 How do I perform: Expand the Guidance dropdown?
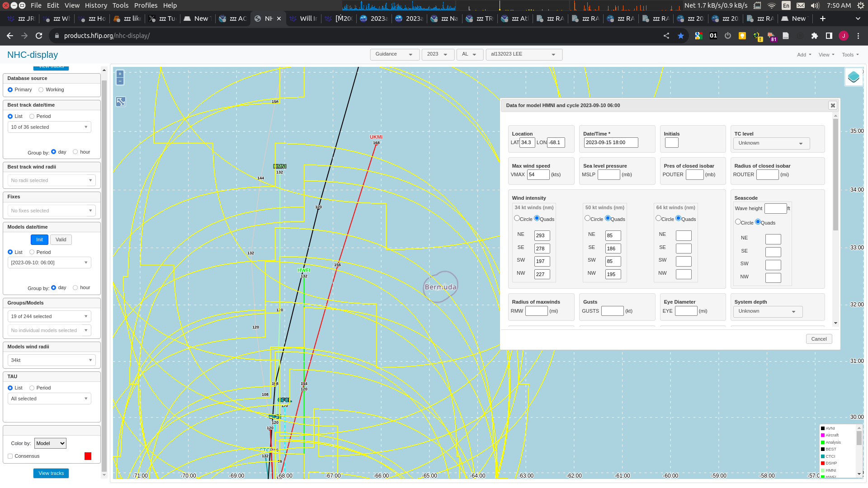point(395,54)
